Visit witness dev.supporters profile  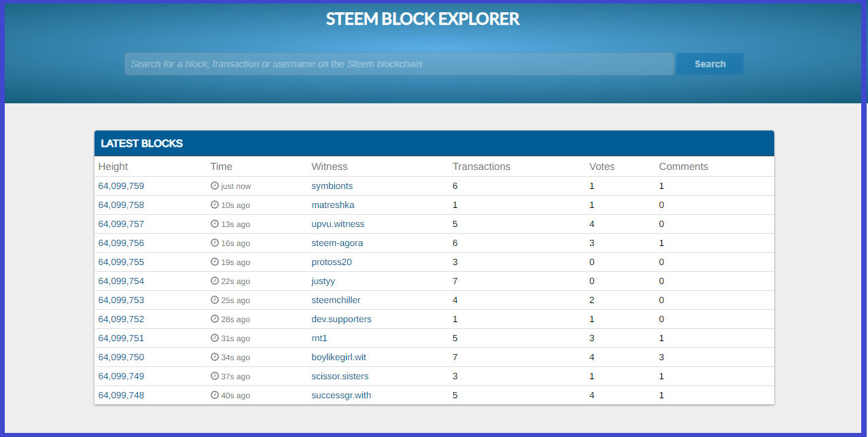point(341,319)
